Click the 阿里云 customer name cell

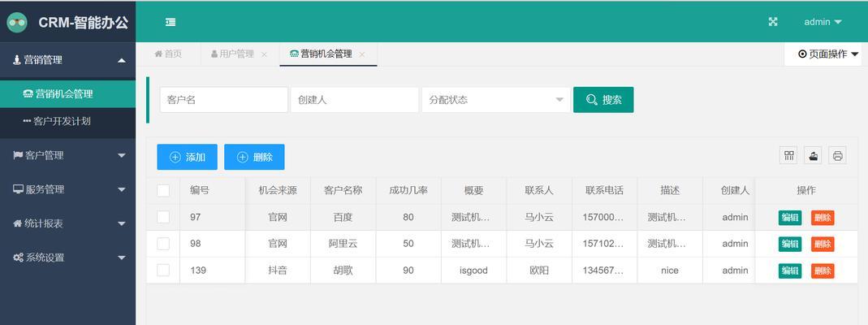(343, 244)
